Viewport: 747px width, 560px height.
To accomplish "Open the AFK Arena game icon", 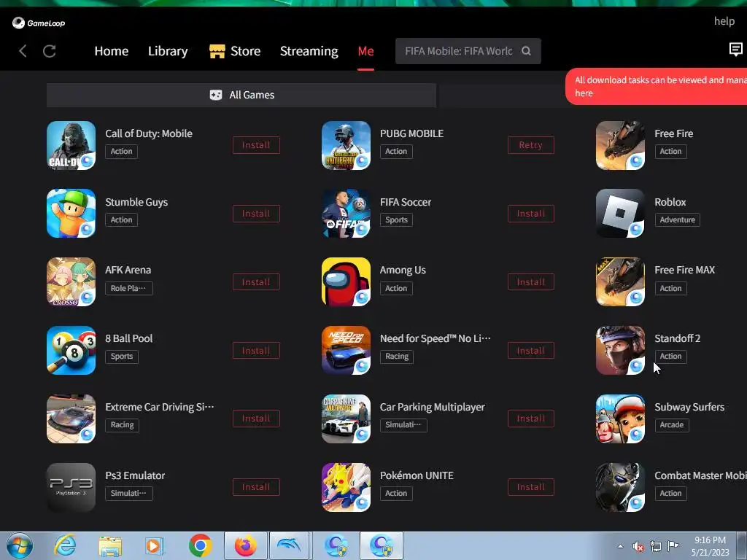I will [71, 282].
